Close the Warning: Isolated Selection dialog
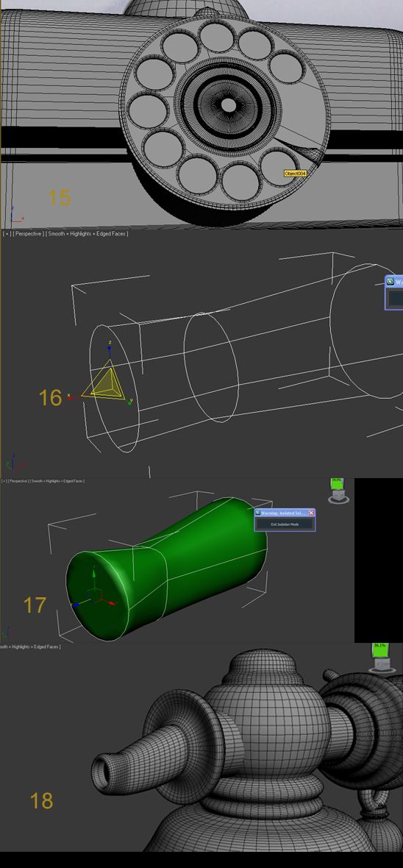 [311, 513]
